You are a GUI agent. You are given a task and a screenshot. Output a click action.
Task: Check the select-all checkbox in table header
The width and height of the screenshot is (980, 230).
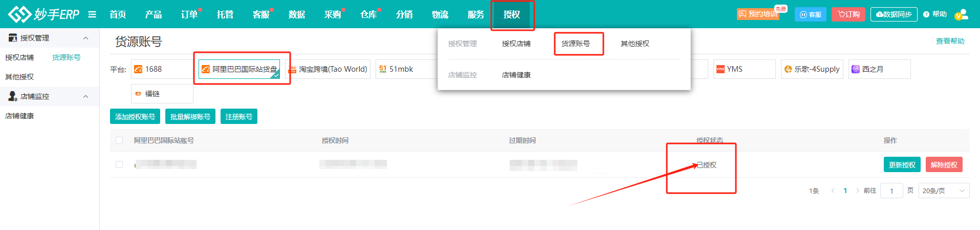pyautogui.click(x=119, y=140)
